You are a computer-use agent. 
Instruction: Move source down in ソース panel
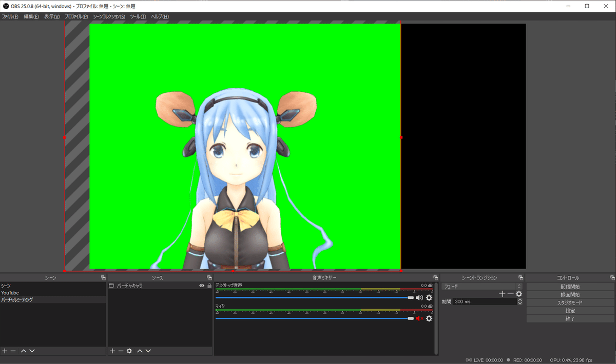(x=148, y=351)
